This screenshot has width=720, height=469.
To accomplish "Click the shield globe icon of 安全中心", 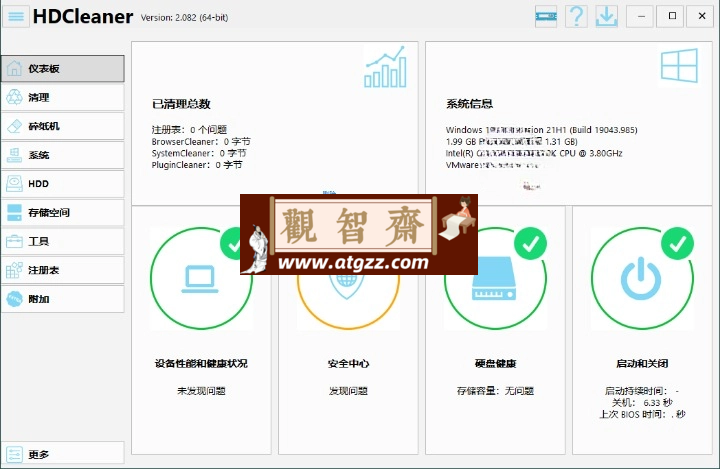I will point(348,286).
